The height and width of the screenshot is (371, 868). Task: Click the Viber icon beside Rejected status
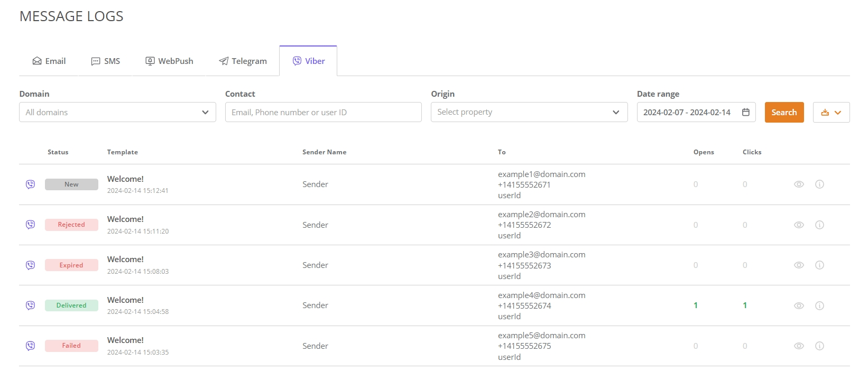point(31,225)
